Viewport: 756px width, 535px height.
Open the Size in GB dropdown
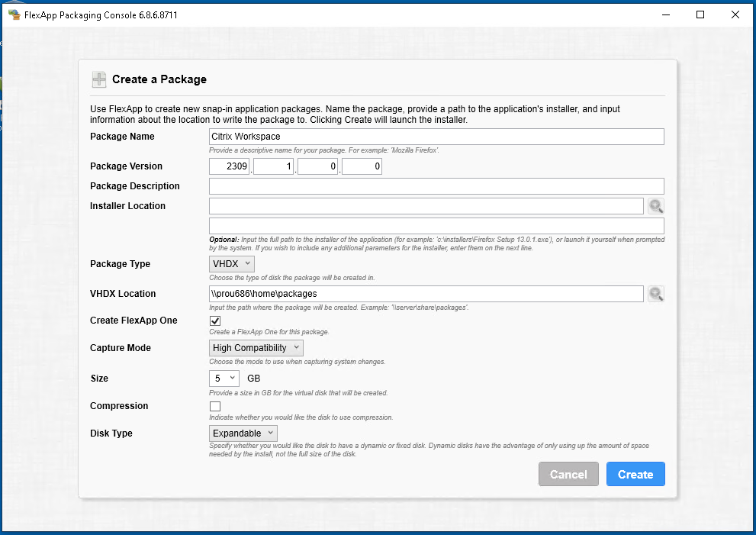point(224,379)
